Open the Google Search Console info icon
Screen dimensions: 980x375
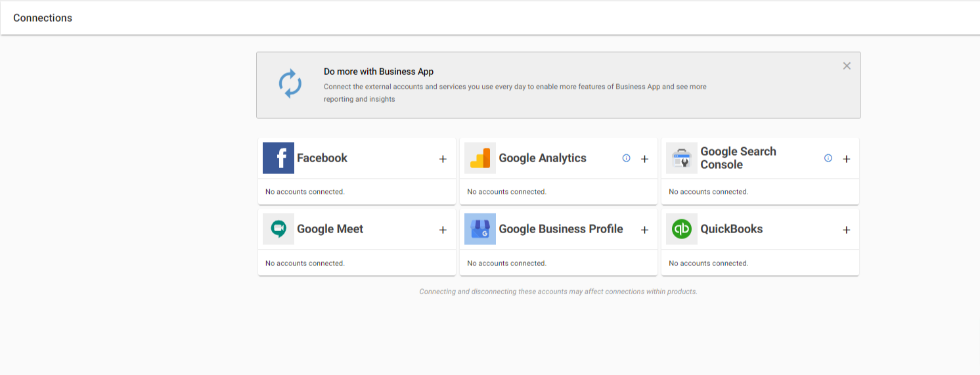click(828, 158)
